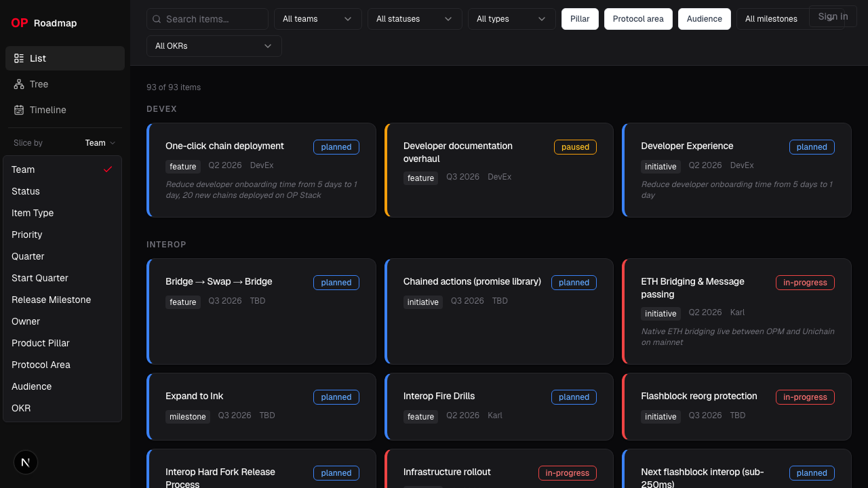Switch to the Timeline view

click(65, 110)
